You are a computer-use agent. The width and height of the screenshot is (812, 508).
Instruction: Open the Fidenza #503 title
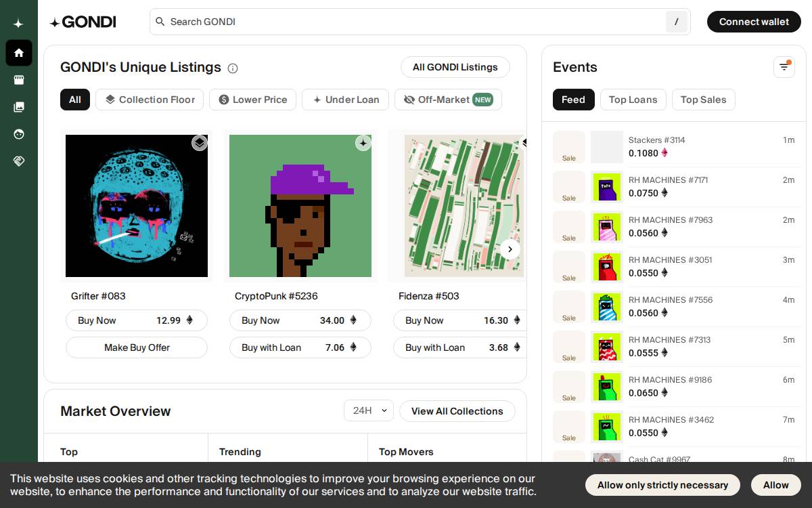tap(429, 296)
